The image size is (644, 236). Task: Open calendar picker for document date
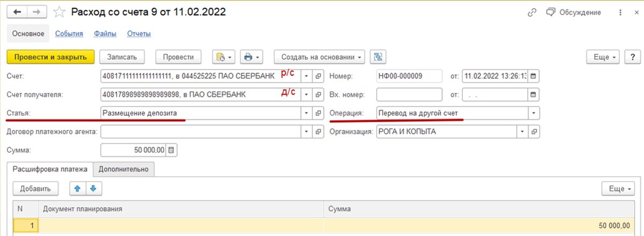click(x=533, y=76)
